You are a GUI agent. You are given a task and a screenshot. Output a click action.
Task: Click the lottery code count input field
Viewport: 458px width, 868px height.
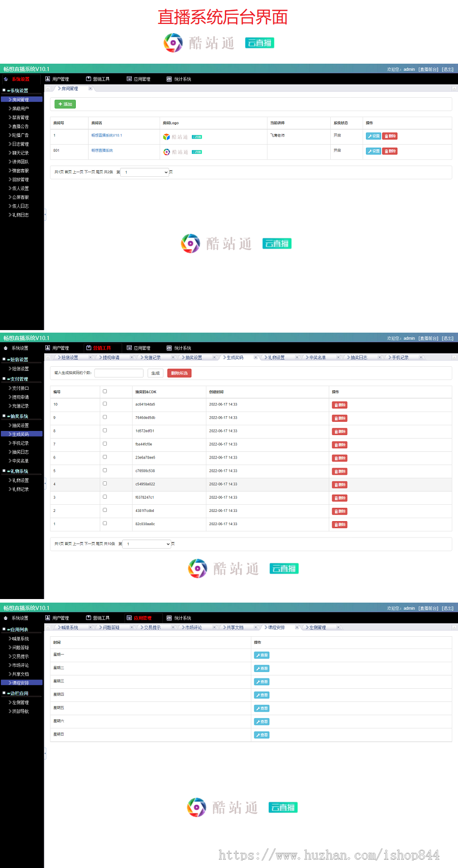point(119,373)
